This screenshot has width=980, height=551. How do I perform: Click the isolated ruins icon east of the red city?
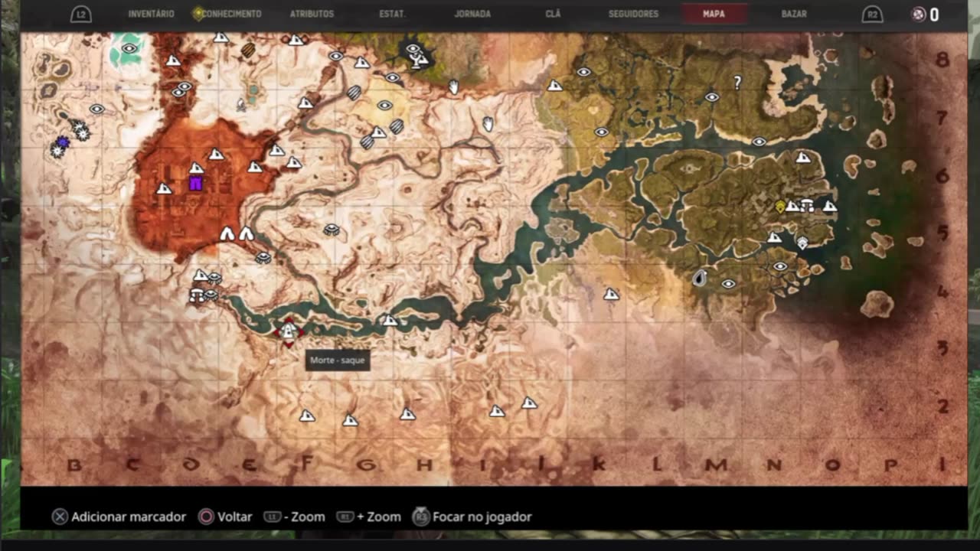[332, 230]
